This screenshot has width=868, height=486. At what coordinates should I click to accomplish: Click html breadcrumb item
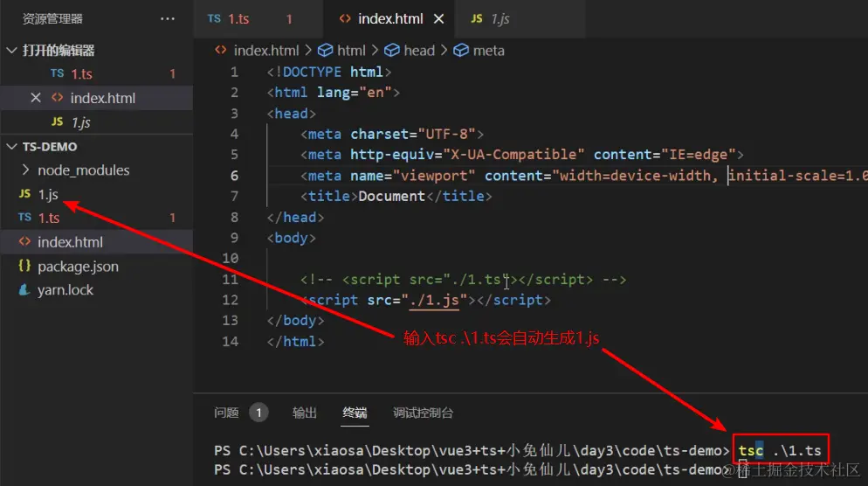tap(352, 51)
